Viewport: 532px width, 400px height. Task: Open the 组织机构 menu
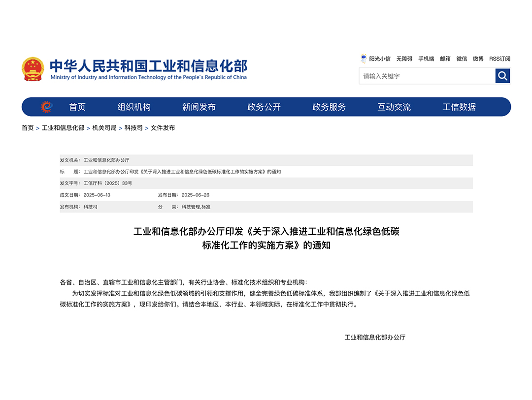click(134, 107)
